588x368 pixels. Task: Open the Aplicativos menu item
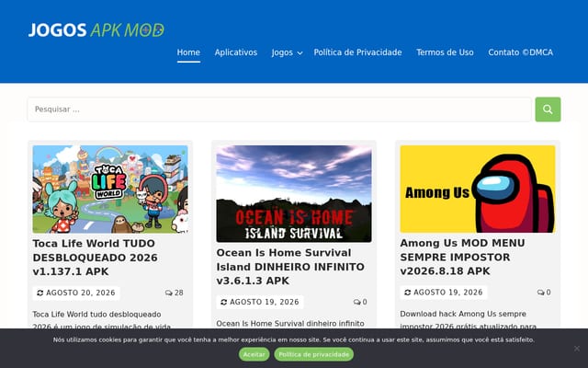coord(236,52)
